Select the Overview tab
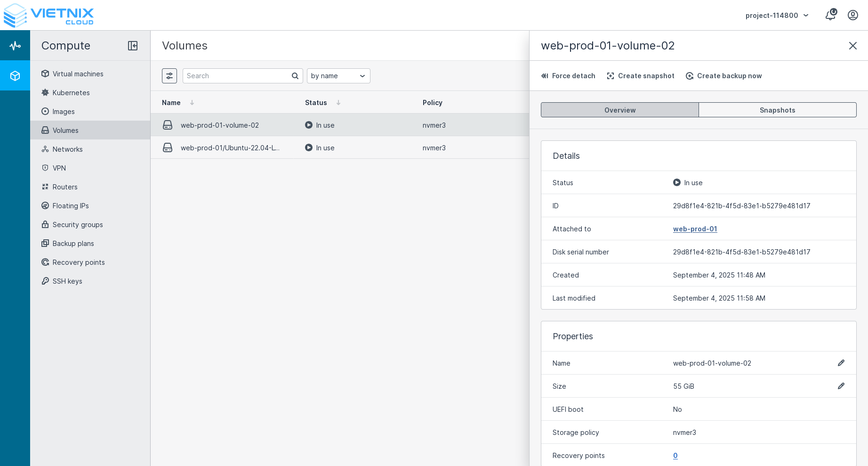This screenshot has width=868, height=466. point(619,110)
